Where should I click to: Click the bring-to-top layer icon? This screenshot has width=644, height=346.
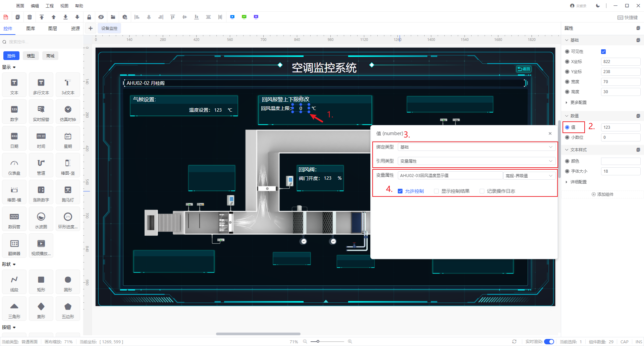42,17
